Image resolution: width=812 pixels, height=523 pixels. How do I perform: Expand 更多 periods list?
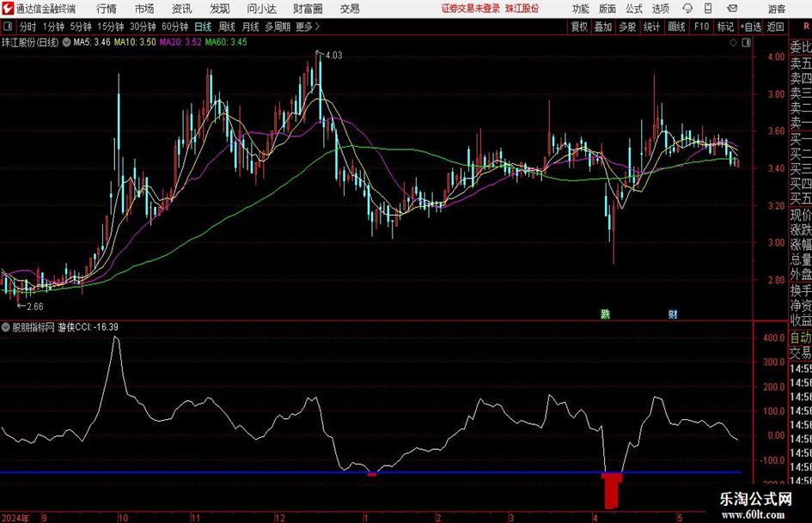pyautogui.click(x=308, y=27)
